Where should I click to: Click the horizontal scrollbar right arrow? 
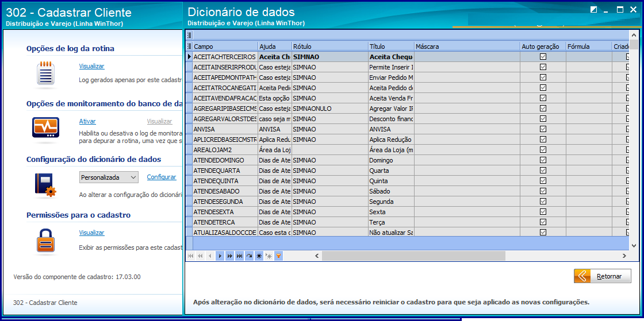click(x=624, y=256)
